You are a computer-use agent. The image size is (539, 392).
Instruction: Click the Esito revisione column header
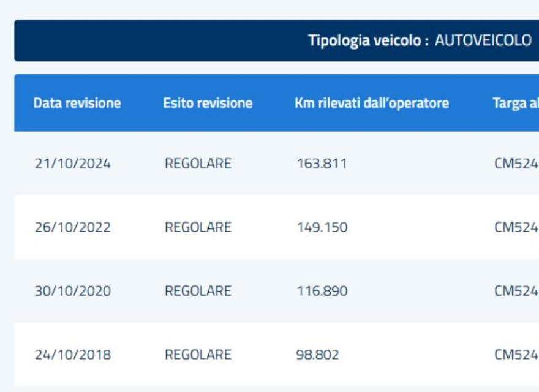tap(208, 103)
